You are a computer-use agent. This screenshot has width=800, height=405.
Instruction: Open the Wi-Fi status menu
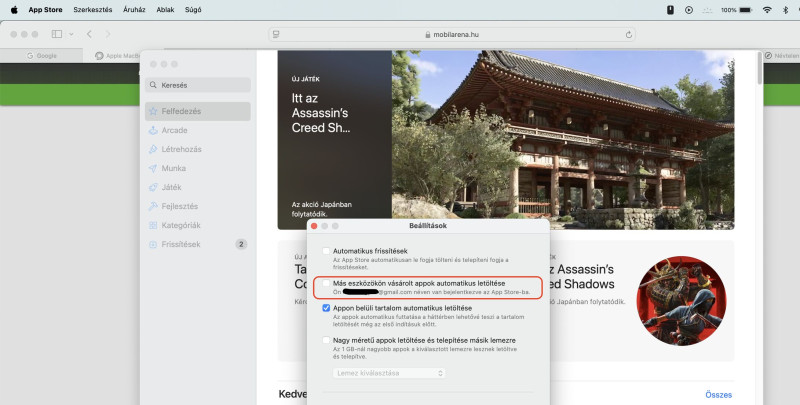click(x=767, y=10)
